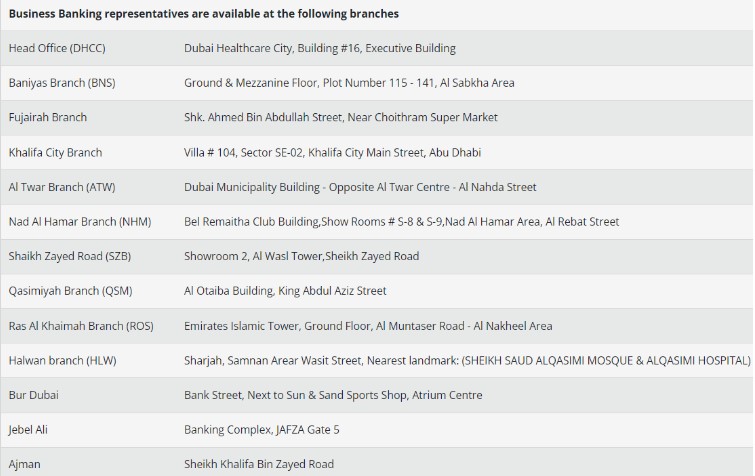Click the Bur Dubai branch name
Viewport: 755px width, 476px height.
pos(34,395)
